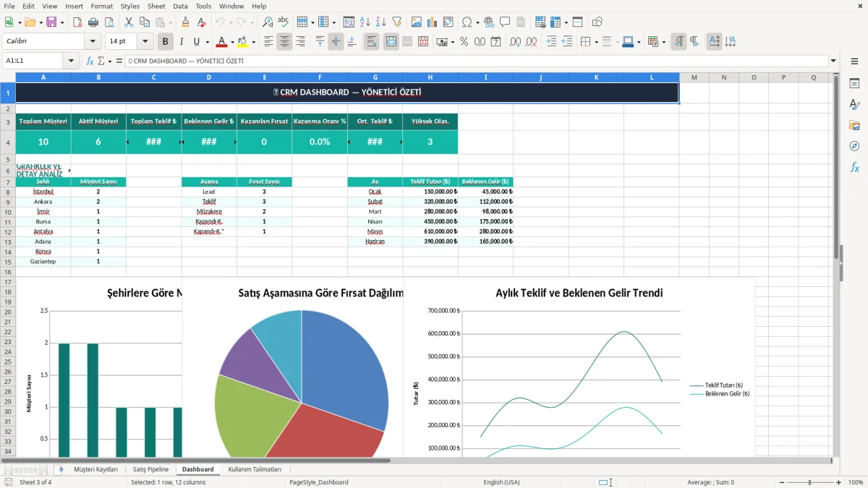
Task: Insert an image
Action: (x=417, y=22)
